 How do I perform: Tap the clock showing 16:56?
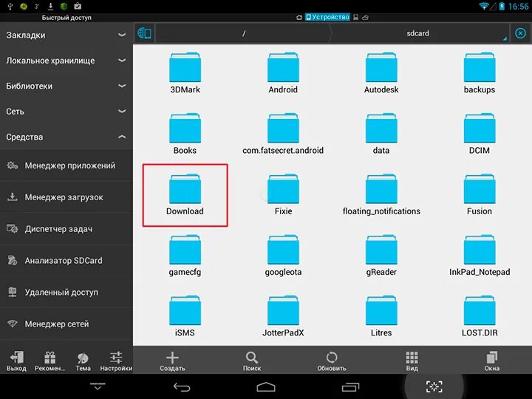518,7
